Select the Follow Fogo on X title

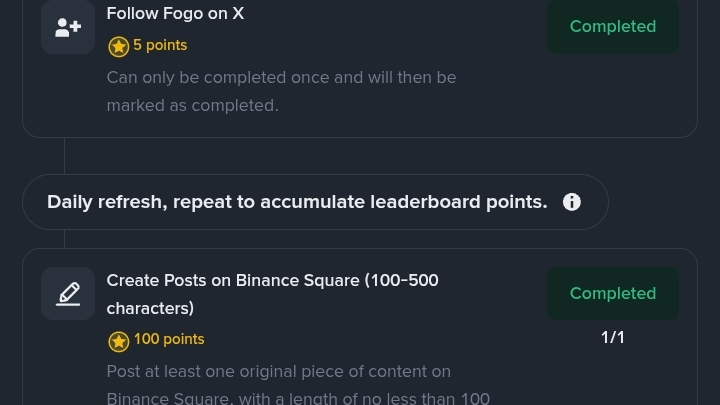(175, 14)
